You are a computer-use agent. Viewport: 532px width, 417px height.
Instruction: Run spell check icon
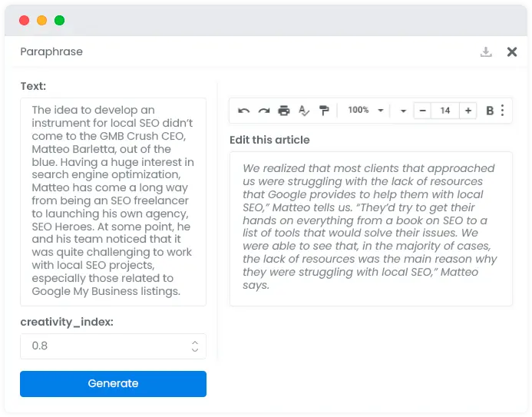coord(304,111)
